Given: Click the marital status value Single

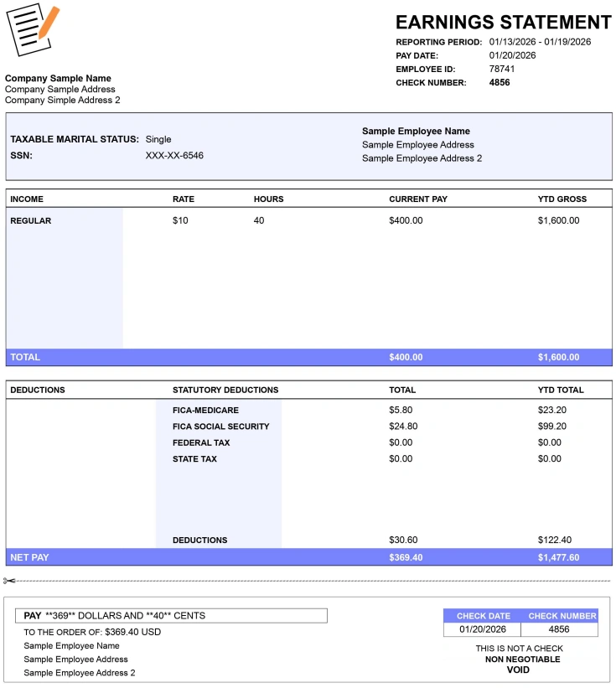Looking at the screenshot, I should (158, 139).
